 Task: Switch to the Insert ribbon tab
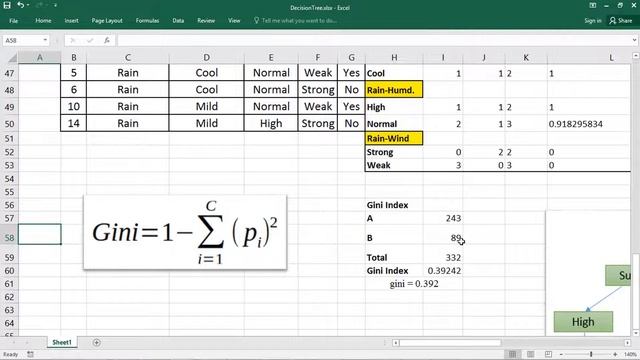tap(71, 20)
